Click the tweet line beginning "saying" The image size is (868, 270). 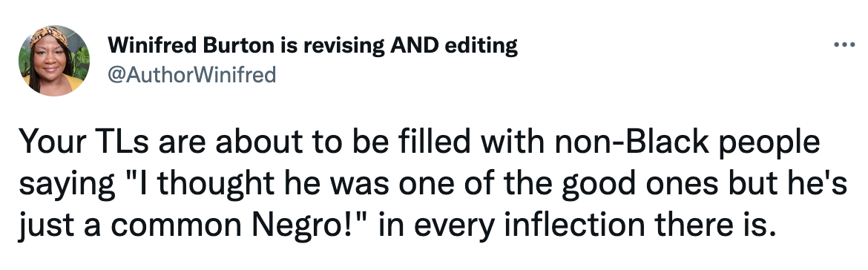[433, 184]
